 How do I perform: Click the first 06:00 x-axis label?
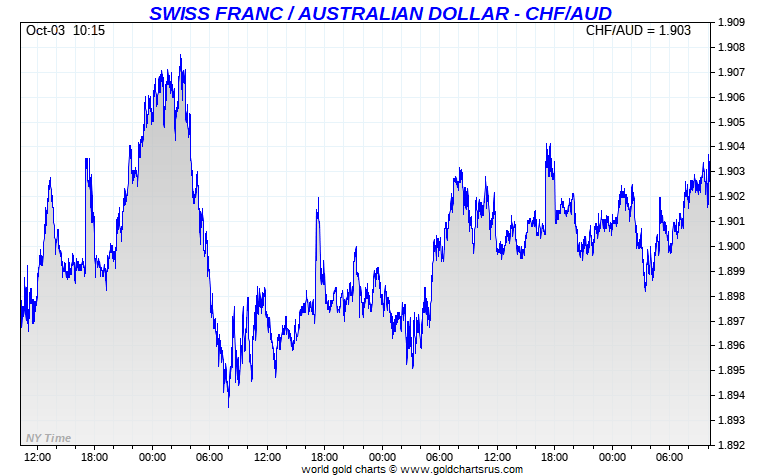[209, 458]
